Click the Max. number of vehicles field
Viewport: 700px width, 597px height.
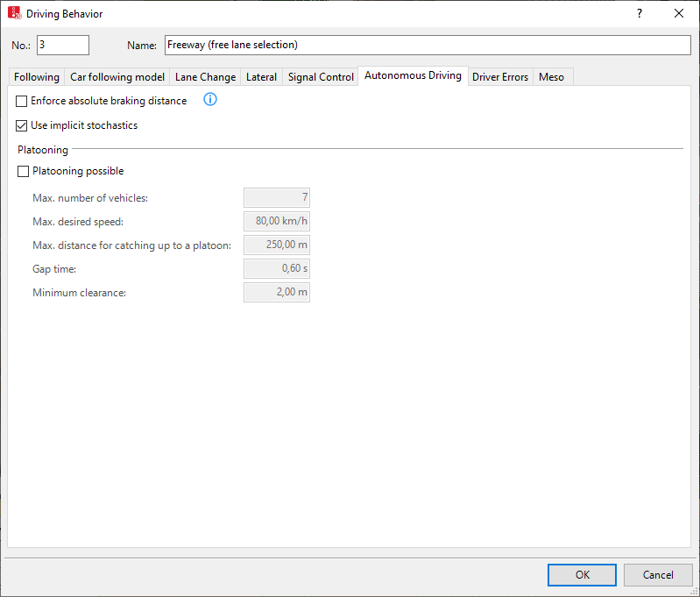[276, 198]
